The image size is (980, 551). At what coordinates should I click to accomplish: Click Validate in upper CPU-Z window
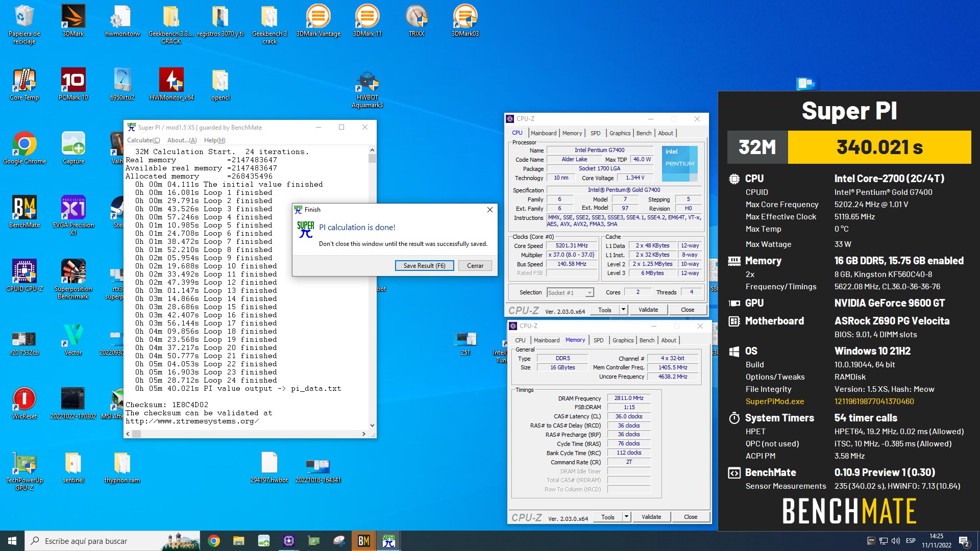click(648, 310)
